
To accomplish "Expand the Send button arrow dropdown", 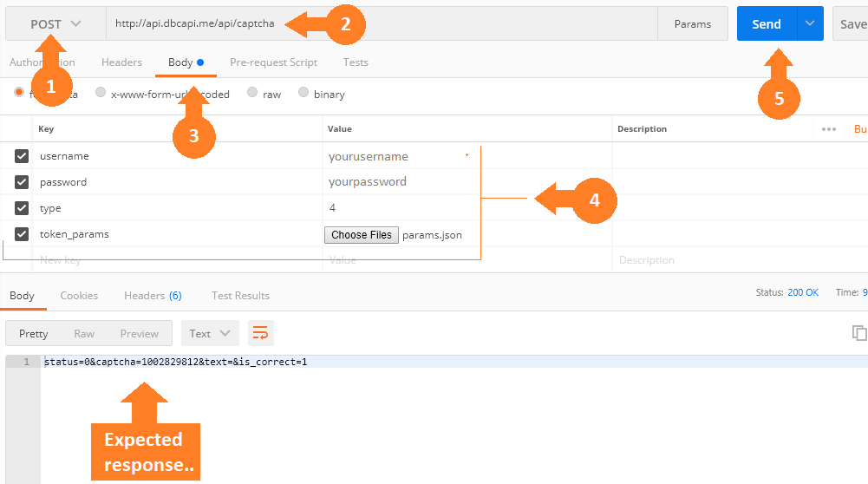I will [x=810, y=24].
